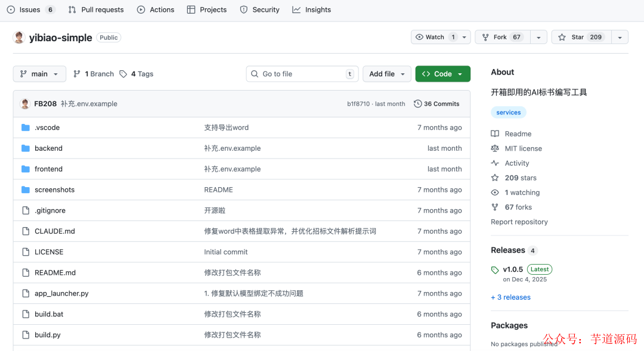644x351 pixels.
Task: Click the app_launcher.py file icon
Action: tap(26, 294)
